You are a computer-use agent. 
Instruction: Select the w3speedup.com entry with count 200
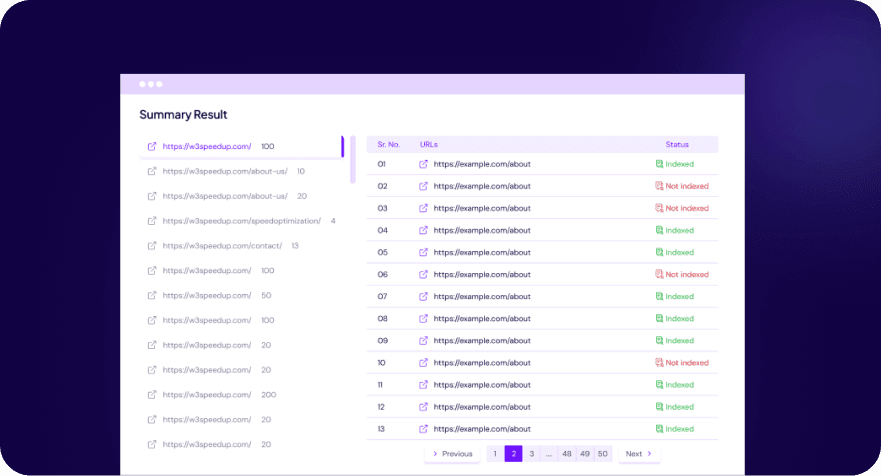[207, 395]
